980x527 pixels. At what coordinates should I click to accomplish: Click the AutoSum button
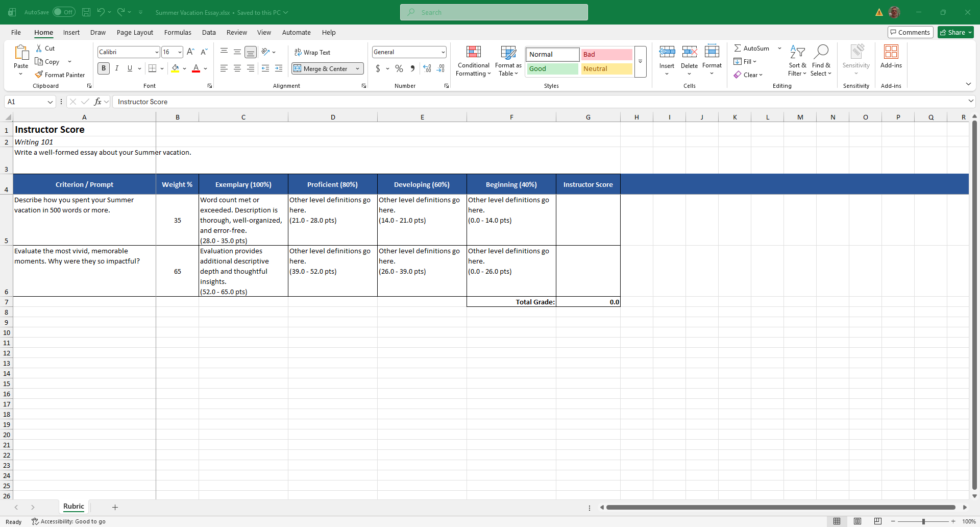(x=752, y=48)
